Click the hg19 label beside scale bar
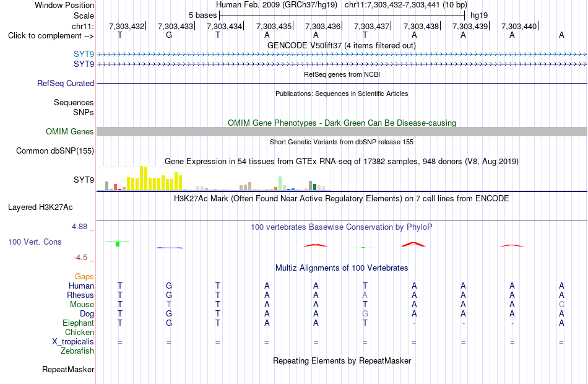 pyautogui.click(x=479, y=15)
